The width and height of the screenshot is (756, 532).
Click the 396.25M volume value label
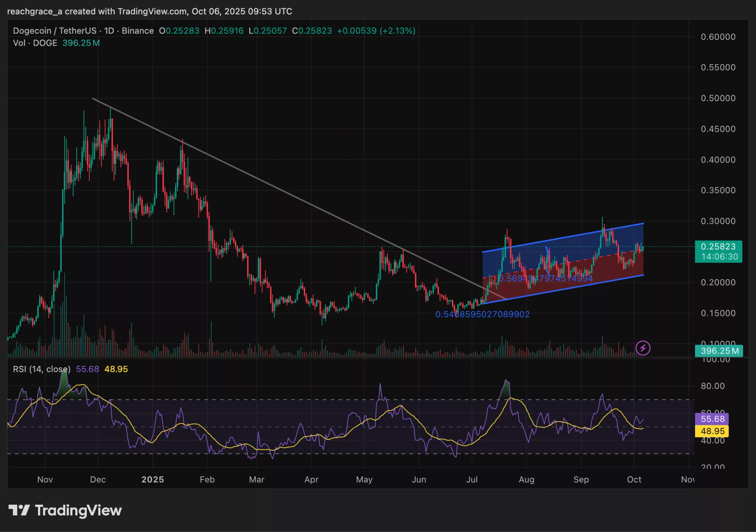718,351
